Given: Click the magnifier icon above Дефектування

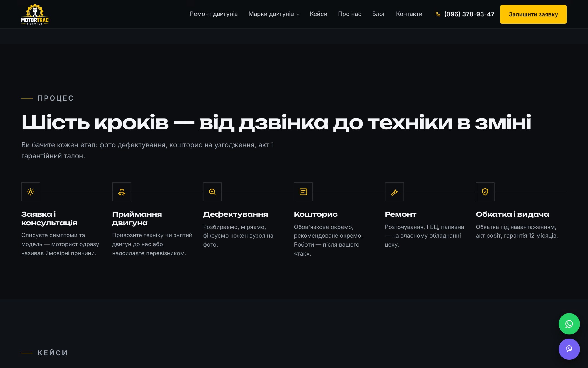Looking at the screenshot, I should coord(212,192).
